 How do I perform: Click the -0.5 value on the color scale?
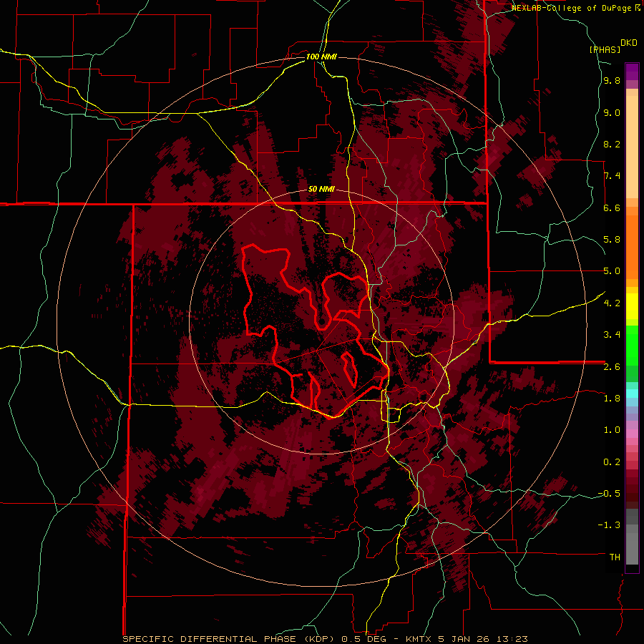pos(610,494)
